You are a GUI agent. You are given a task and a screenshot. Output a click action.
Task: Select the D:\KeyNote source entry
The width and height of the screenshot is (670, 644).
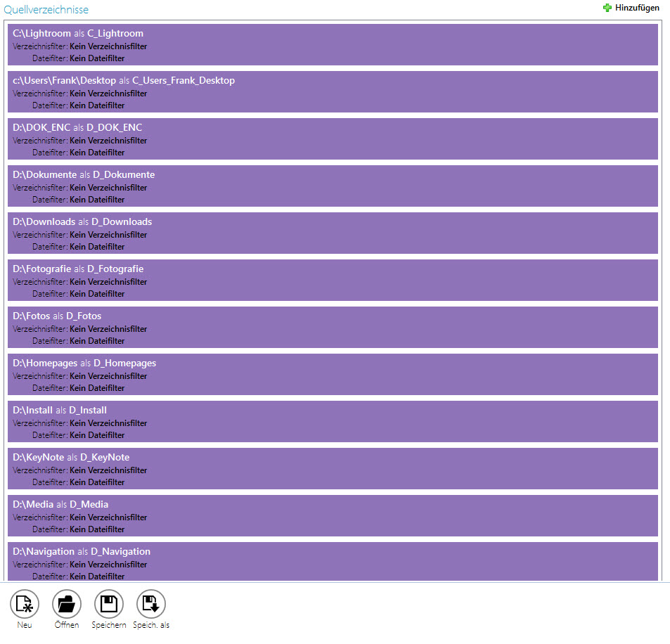[x=333, y=469]
